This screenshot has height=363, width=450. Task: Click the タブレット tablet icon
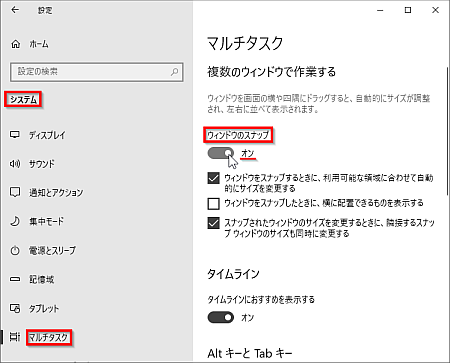coord(15,308)
